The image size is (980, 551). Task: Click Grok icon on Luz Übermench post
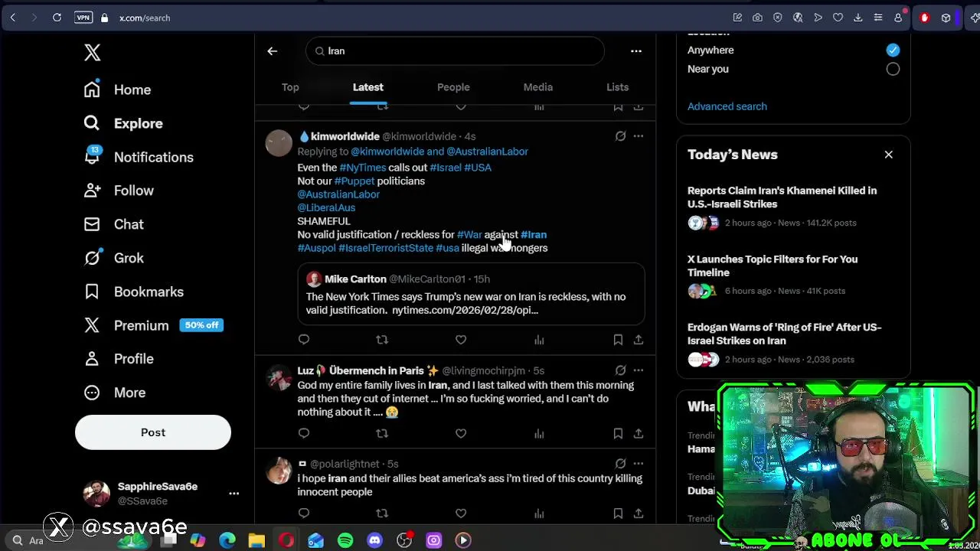point(620,370)
